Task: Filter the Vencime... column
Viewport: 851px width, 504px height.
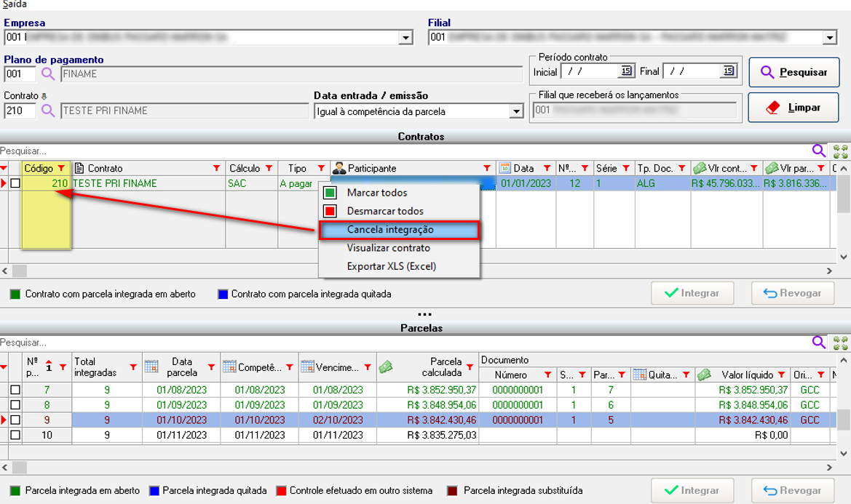Action: tap(368, 367)
